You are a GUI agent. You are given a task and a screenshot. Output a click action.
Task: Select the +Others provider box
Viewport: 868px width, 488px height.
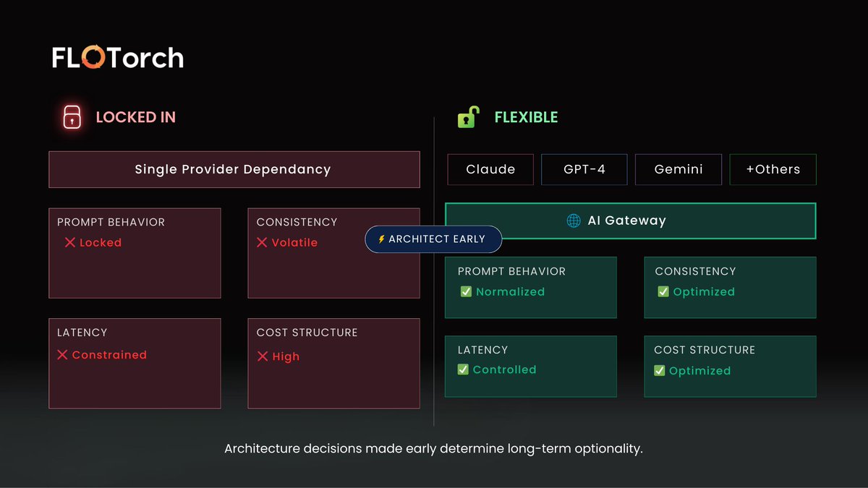coord(773,169)
